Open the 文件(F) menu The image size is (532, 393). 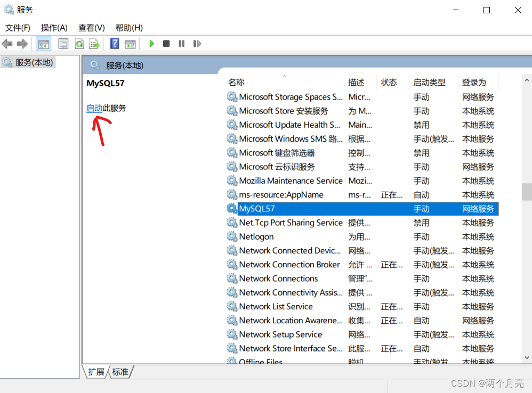(18, 28)
